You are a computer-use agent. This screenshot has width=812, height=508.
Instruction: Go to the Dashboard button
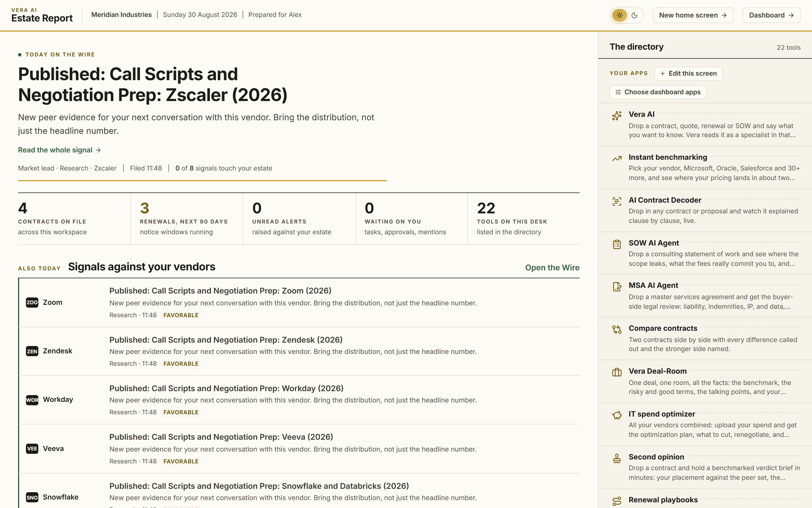(x=771, y=15)
